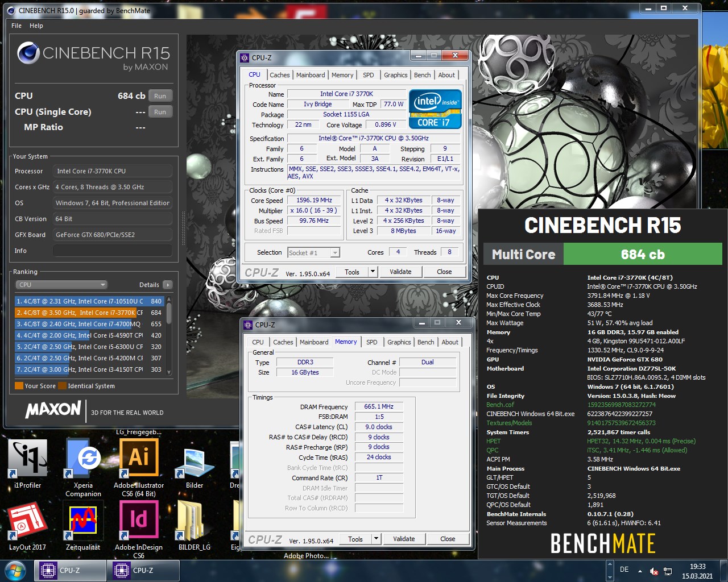Click Tools button in upper CPU-Z window
The width and height of the screenshot is (728, 582).
tap(352, 272)
